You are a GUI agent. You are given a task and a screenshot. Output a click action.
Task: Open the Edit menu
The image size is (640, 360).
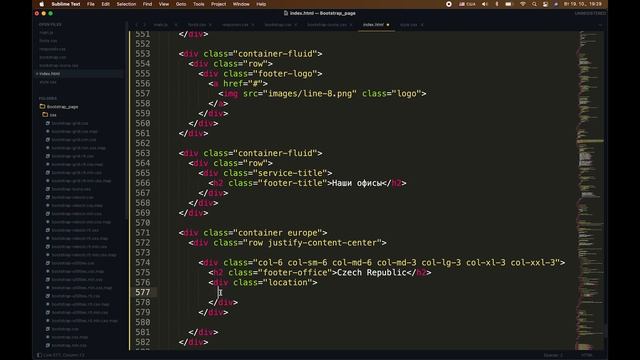click(105, 4)
